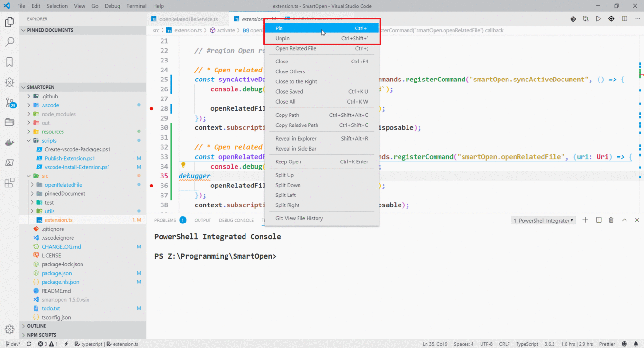Click the TypeScript language mode in status bar
Viewport: 644px width, 348px height.
point(527,344)
